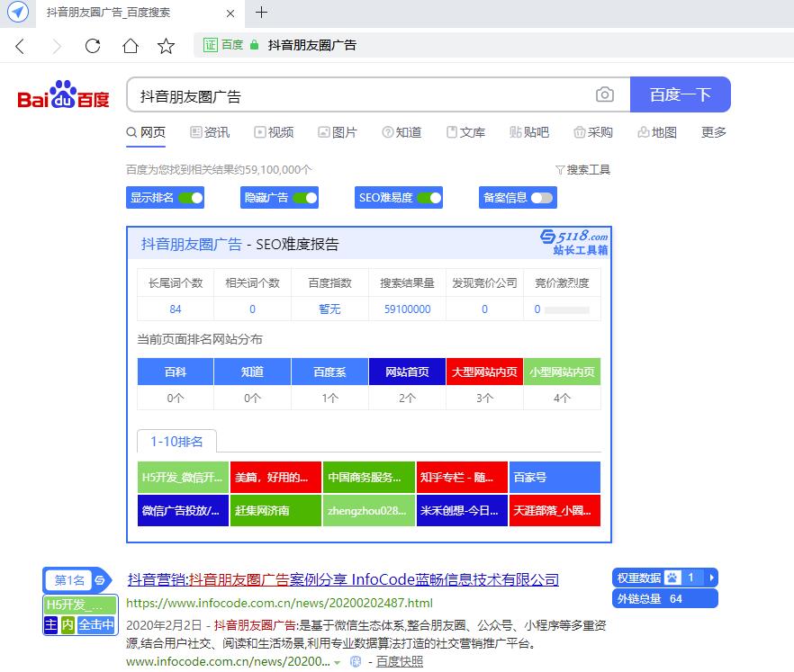Click search result count 59100000
794x672 pixels.
click(407, 309)
